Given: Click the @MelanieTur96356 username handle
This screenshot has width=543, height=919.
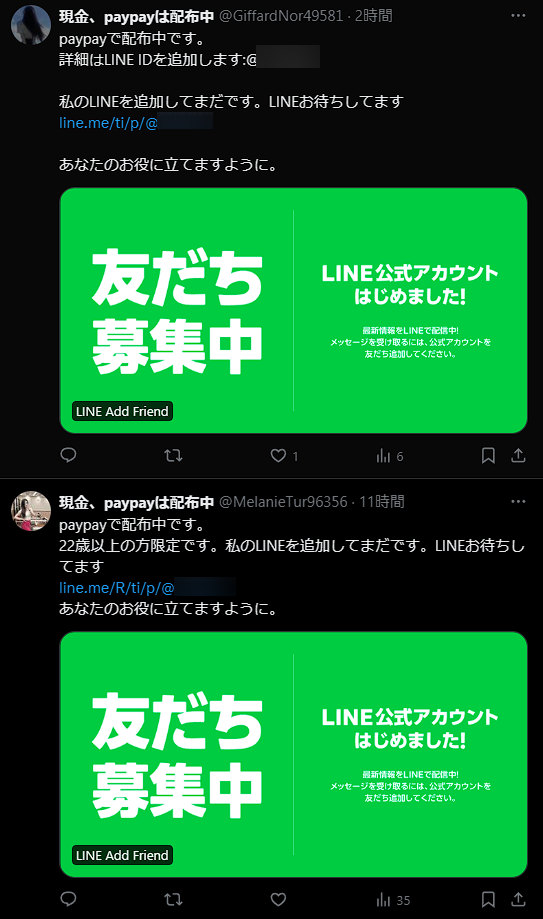Looking at the screenshot, I should point(283,502).
